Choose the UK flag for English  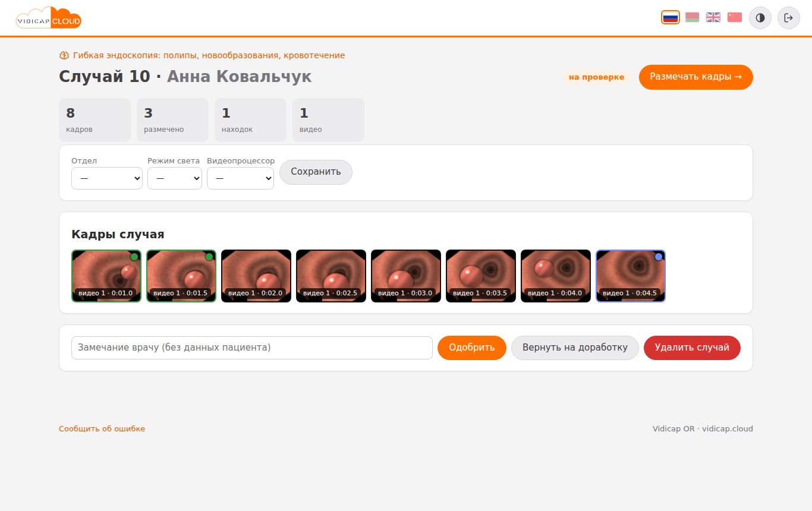(x=713, y=17)
